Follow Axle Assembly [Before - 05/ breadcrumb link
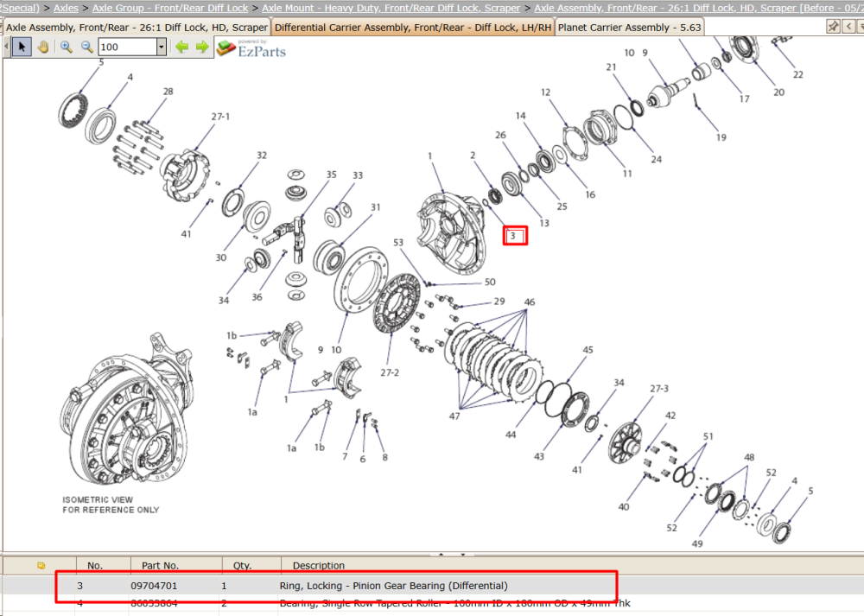This screenshot has height=616, width=864. (699, 8)
